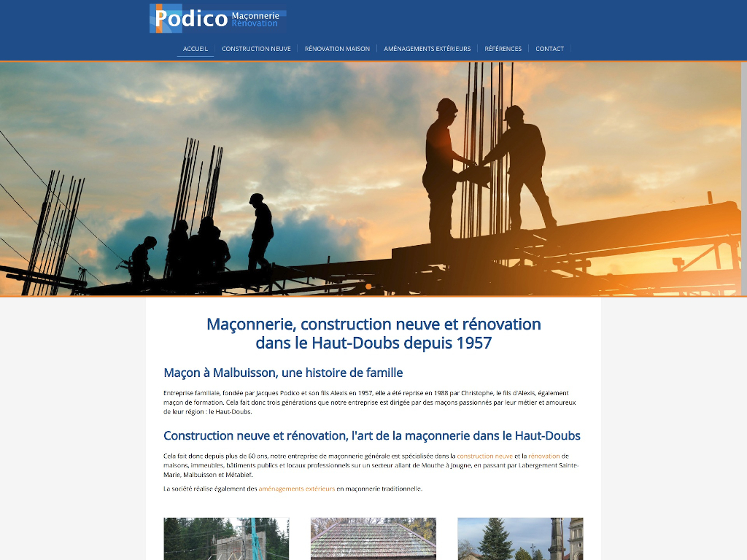Open the Rénovation Maison menu item

337,49
